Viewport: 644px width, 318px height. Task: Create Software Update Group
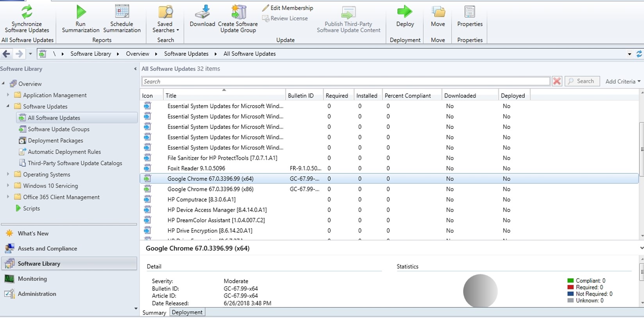click(x=238, y=19)
